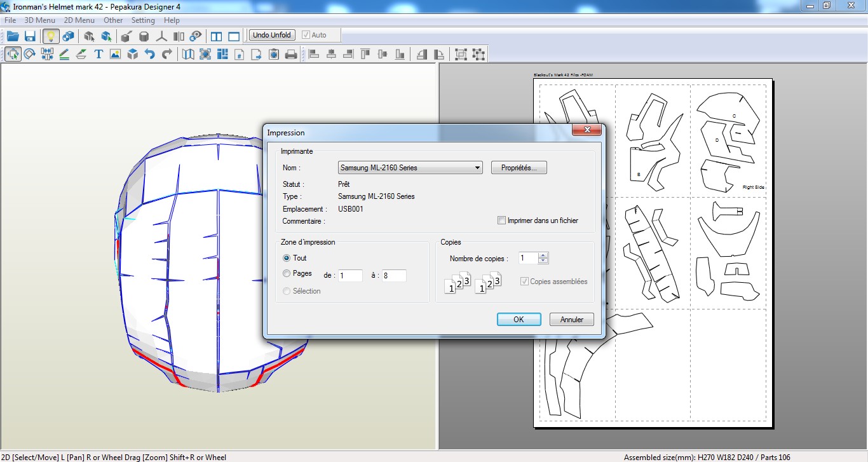Click the page export arrow icon
The height and width of the screenshot is (462, 868).
[x=257, y=55]
